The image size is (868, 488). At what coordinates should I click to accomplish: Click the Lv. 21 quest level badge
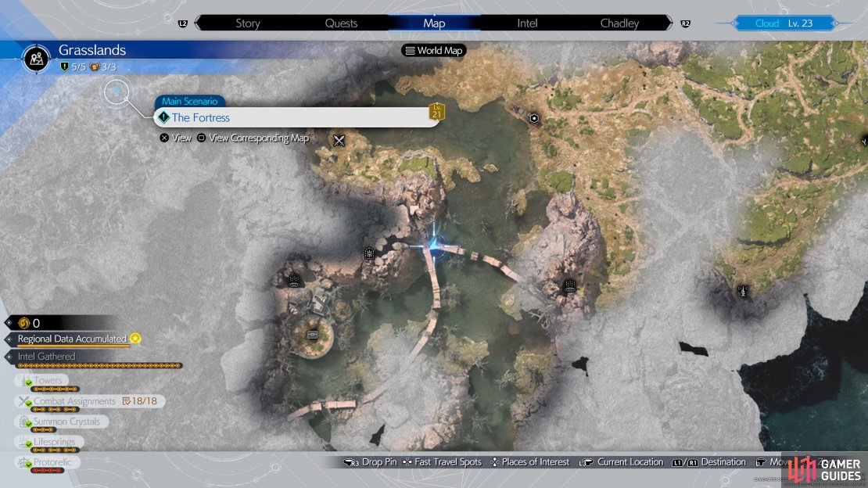tap(437, 111)
